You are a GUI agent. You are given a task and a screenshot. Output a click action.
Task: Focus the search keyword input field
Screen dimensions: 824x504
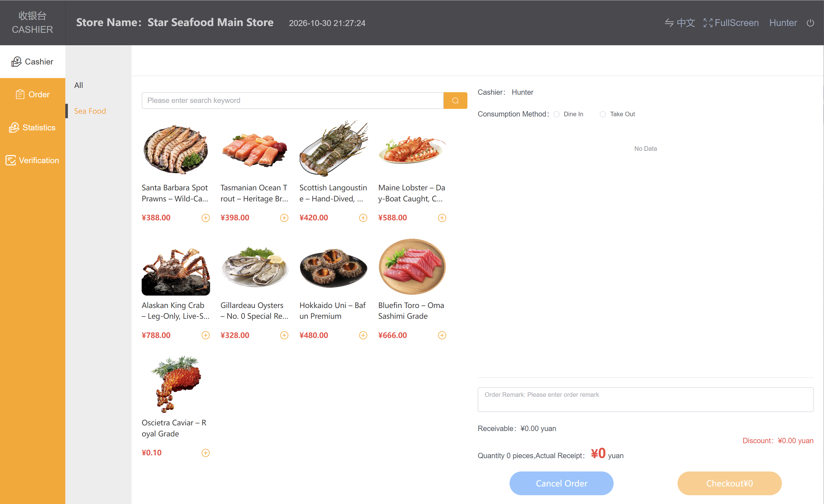(x=293, y=101)
